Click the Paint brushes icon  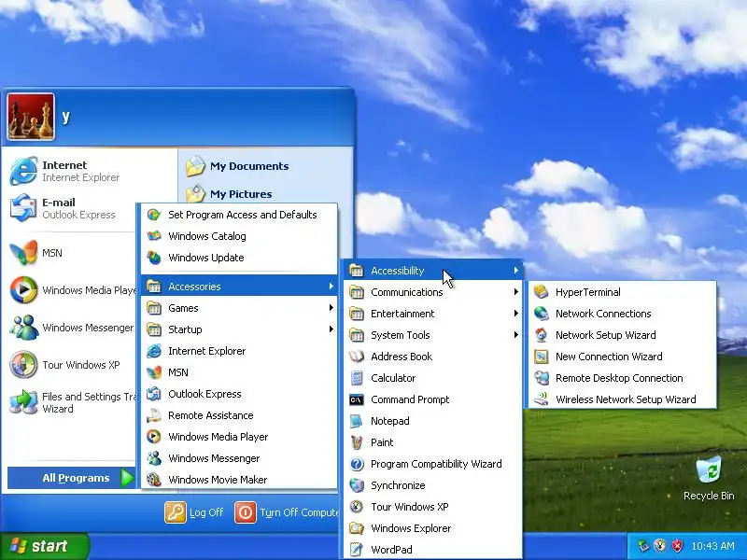357,441
